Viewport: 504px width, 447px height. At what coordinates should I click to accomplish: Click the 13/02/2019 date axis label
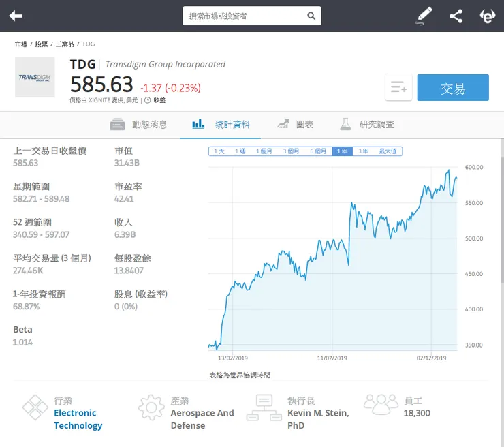[x=233, y=358]
